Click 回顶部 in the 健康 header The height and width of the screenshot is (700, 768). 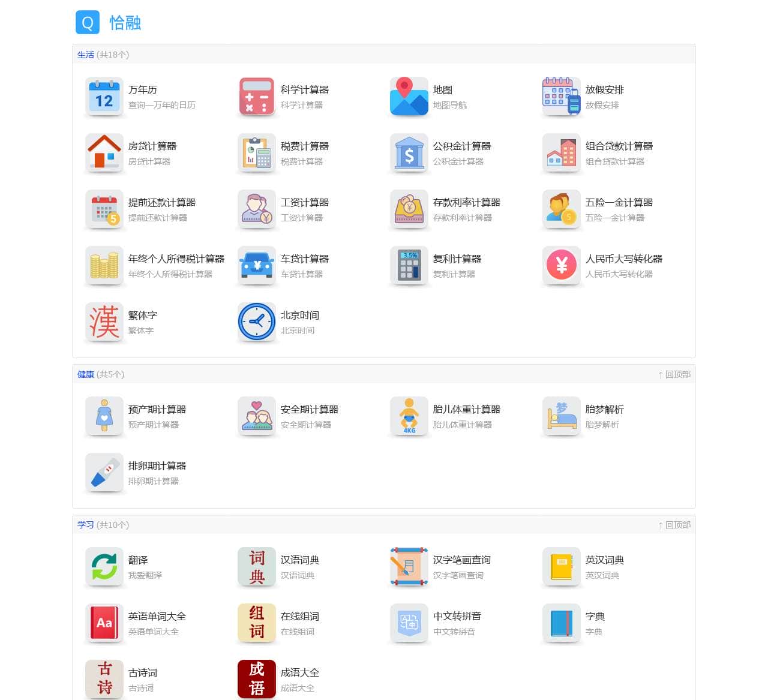tap(674, 374)
